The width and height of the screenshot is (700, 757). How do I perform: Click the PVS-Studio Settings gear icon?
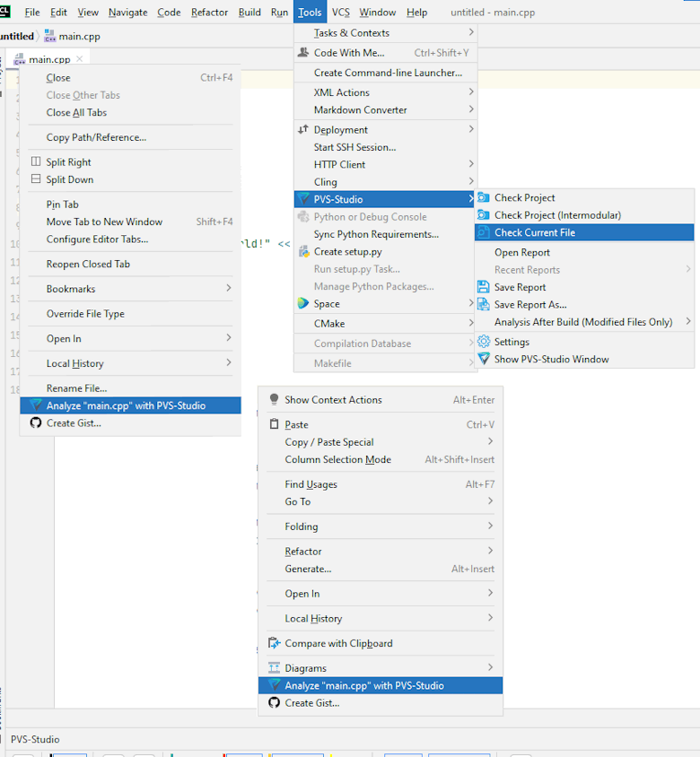click(x=484, y=342)
